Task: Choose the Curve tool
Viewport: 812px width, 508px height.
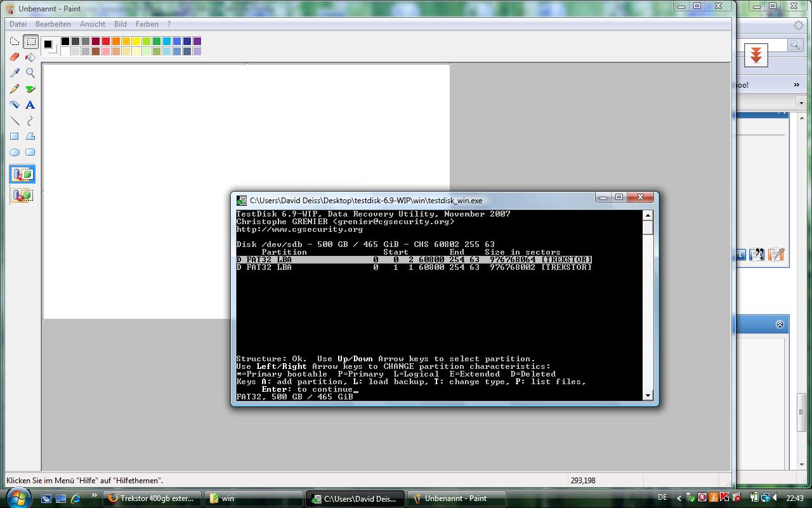Action: (x=30, y=121)
